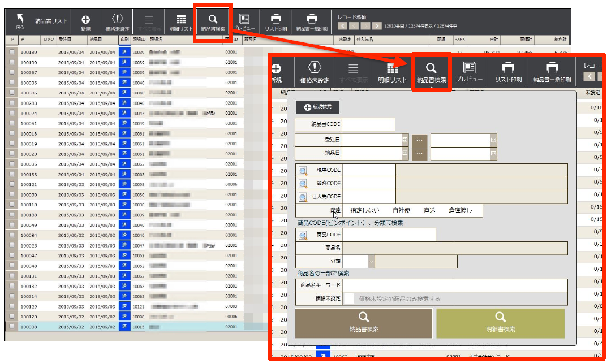Click 納品書一括印刷 printer icon in the enlarged toolbar

552,68
